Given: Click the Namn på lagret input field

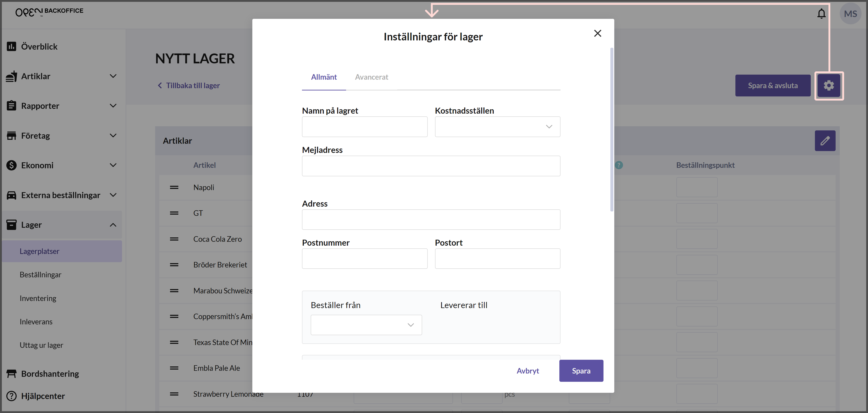Looking at the screenshot, I should (x=364, y=126).
